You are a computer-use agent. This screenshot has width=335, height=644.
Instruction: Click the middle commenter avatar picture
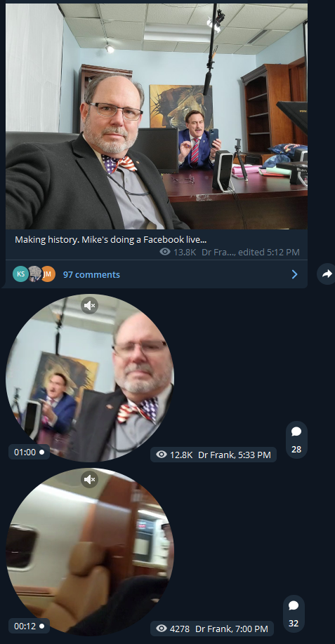(34, 274)
